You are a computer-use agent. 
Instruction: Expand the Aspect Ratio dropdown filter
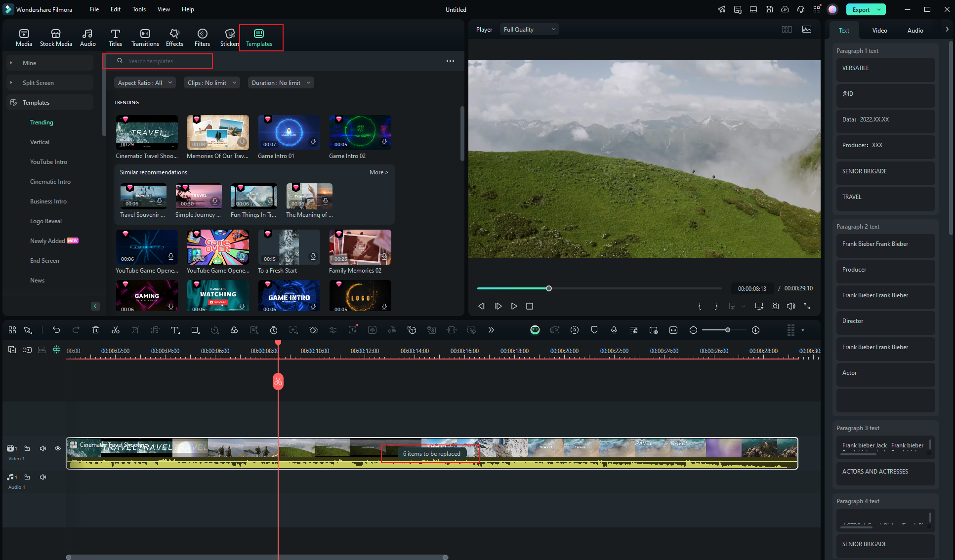[x=143, y=82]
